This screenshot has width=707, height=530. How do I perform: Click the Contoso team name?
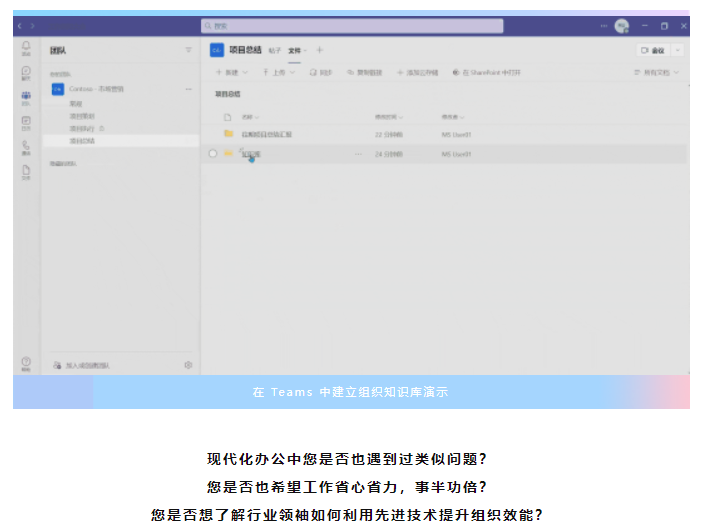pyautogui.click(x=96, y=89)
